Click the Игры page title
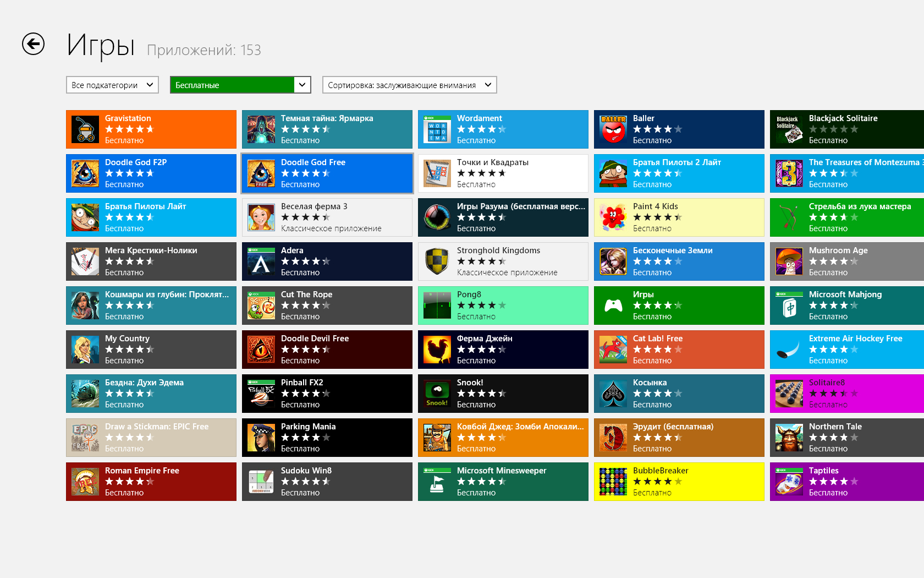The width and height of the screenshot is (924, 578). (101, 45)
